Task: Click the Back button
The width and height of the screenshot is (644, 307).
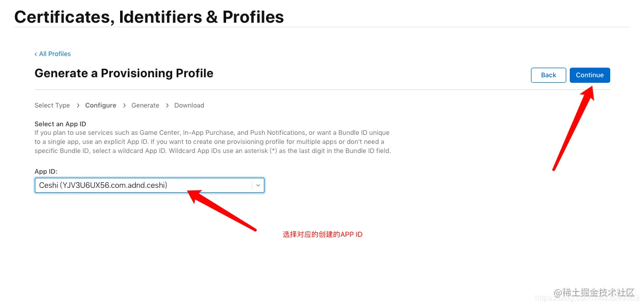Action: [x=549, y=75]
